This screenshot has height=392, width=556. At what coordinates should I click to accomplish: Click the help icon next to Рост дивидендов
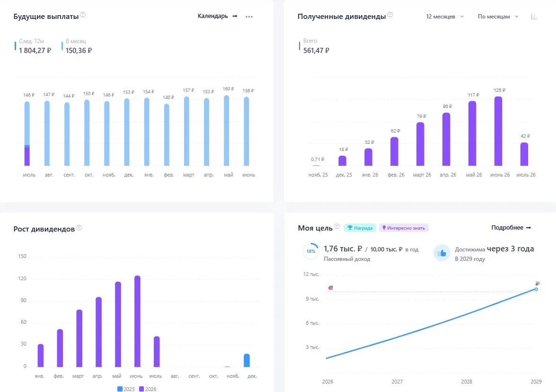click(x=79, y=228)
